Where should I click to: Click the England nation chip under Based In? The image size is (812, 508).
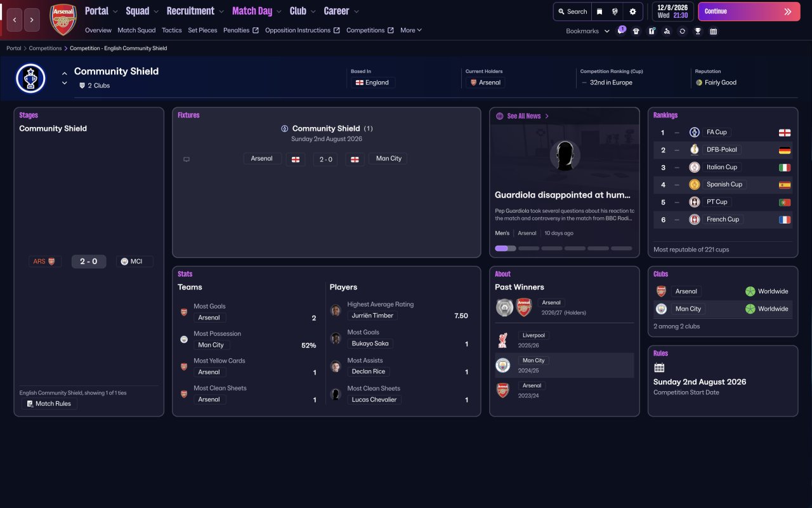pos(373,83)
